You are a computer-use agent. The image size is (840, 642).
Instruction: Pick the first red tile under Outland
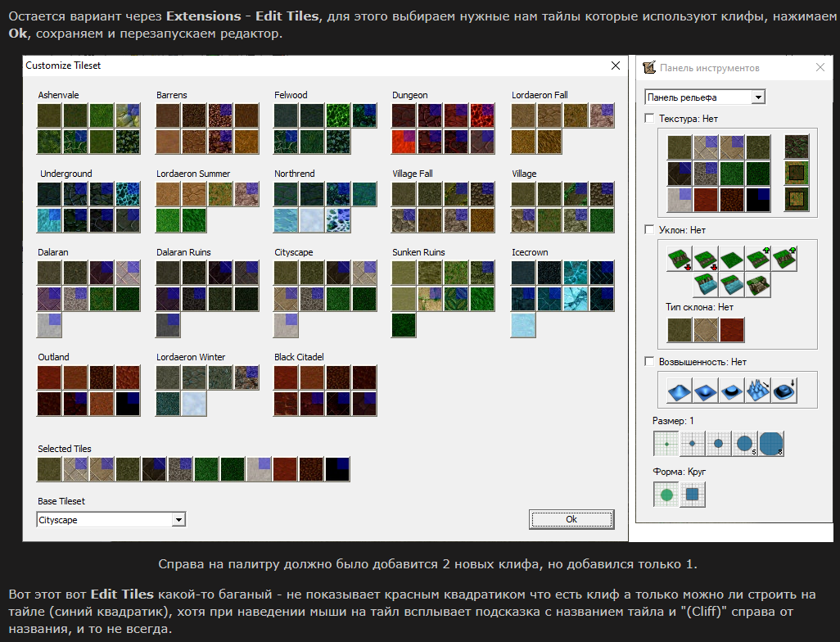tap(49, 378)
